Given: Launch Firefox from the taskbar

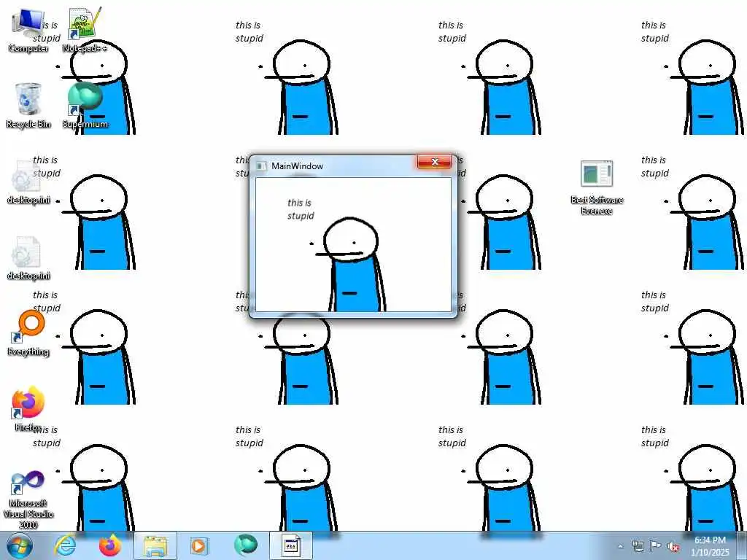Looking at the screenshot, I should (x=110, y=545).
